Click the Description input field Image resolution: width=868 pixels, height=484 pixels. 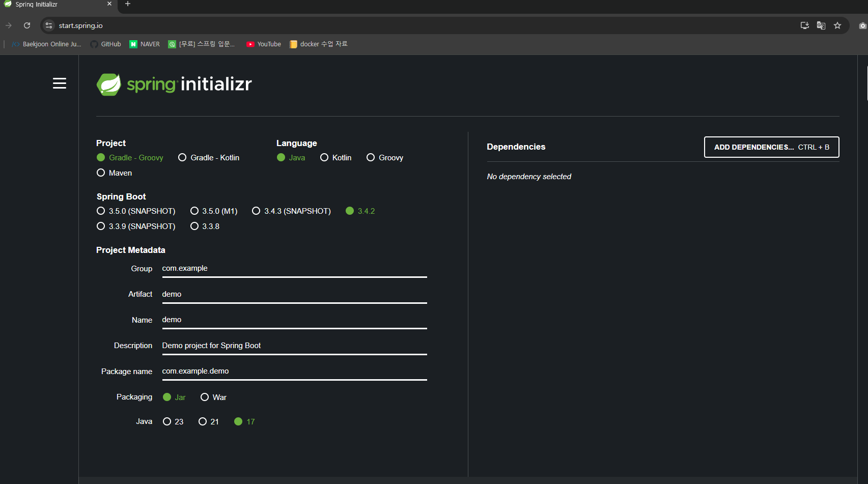click(294, 346)
